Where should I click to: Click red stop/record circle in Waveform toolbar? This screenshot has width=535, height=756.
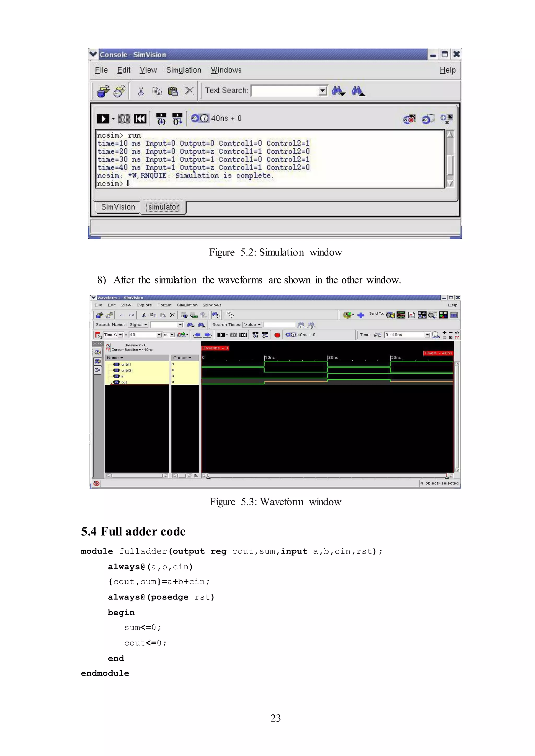click(x=277, y=335)
